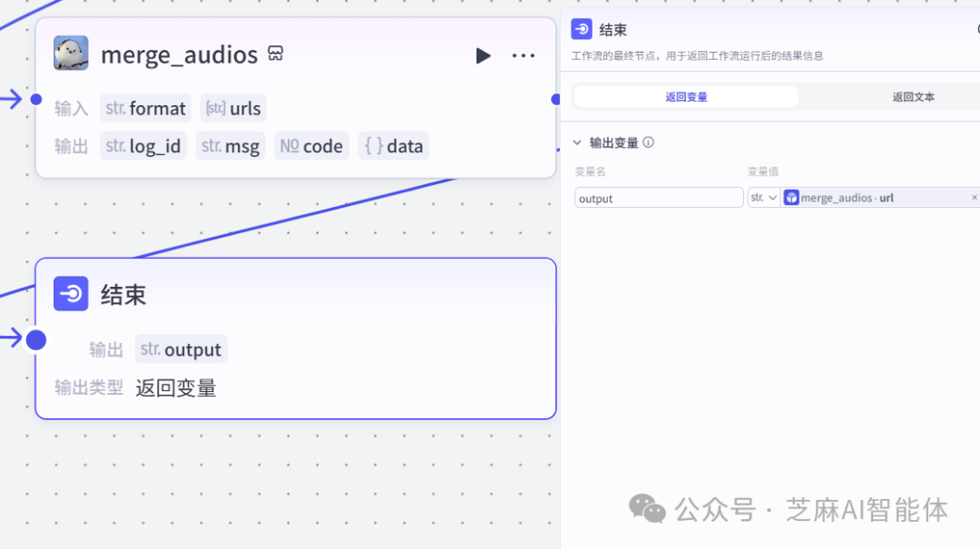Click the output tag in 结束 node
The height and width of the screenshot is (549, 980).
coord(181,348)
